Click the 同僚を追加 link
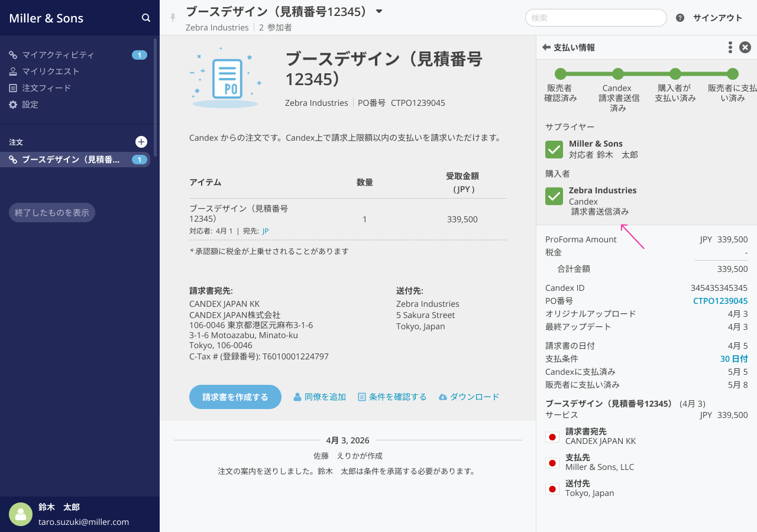This screenshot has width=757, height=532. tap(320, 397)
